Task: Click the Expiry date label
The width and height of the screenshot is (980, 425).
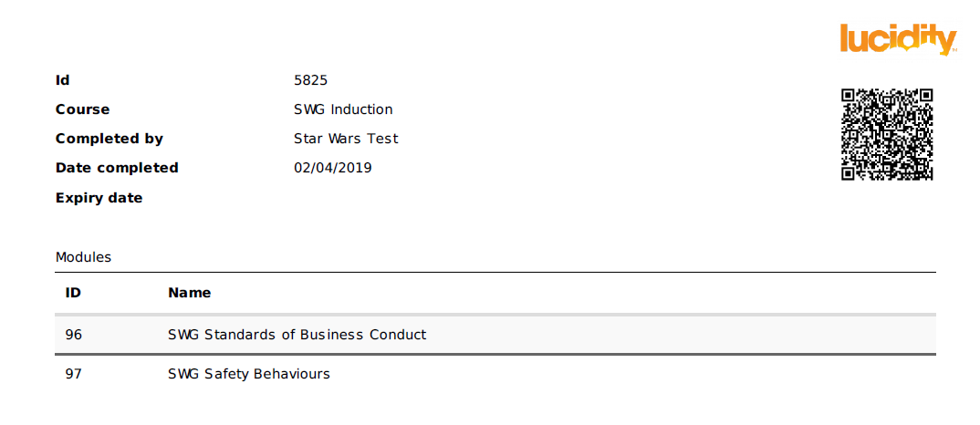Action: click(x=99, y=198)
